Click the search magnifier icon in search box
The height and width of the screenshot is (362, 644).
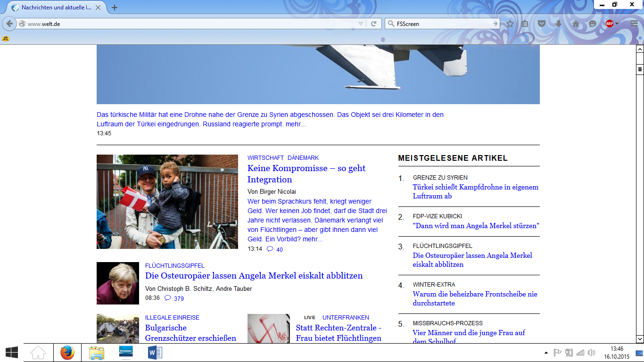click(391, 24)
